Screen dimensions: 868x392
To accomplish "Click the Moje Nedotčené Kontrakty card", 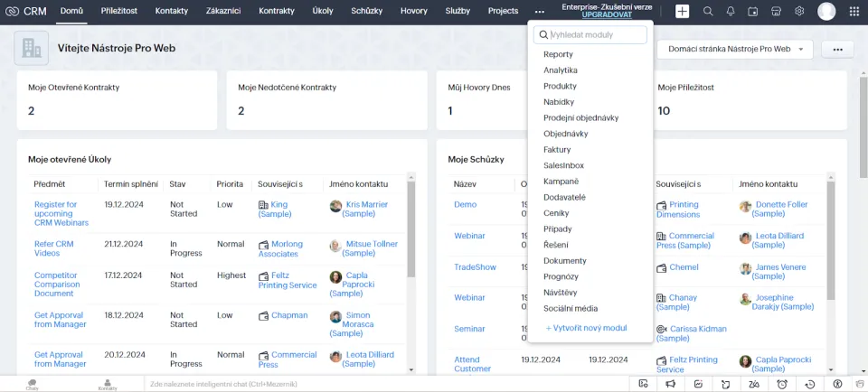I will click(x=326, y=100).
